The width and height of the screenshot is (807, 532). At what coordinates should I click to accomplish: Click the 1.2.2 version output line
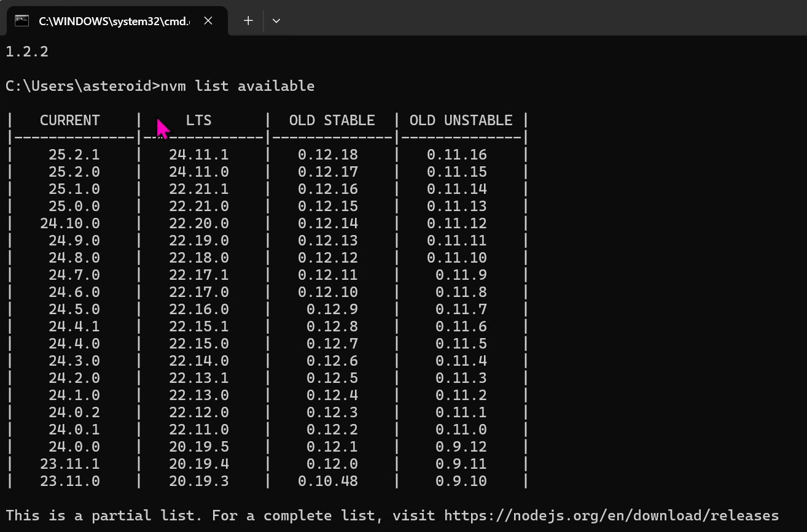27,52
